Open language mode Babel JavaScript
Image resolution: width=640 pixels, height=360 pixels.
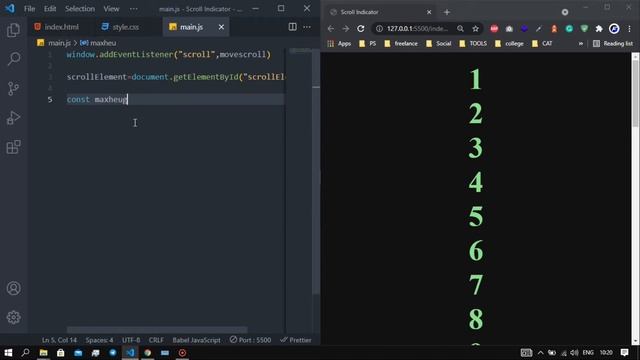tap(196, 340)
